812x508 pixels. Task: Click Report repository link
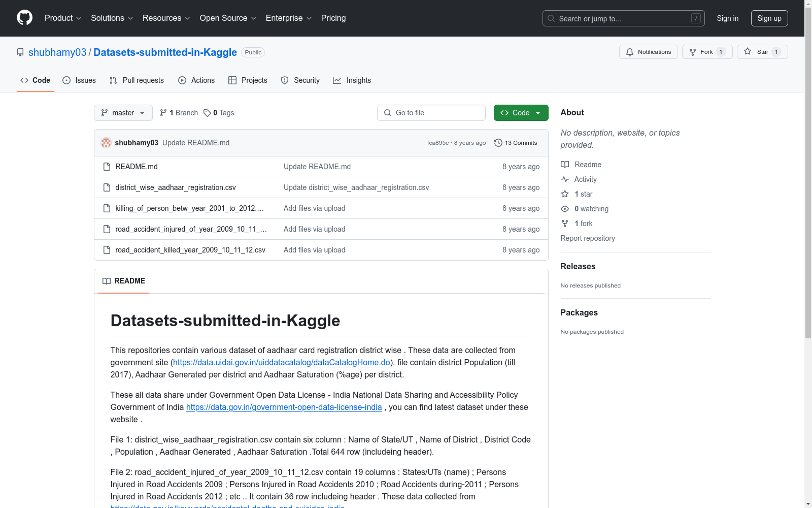[588, 238]
